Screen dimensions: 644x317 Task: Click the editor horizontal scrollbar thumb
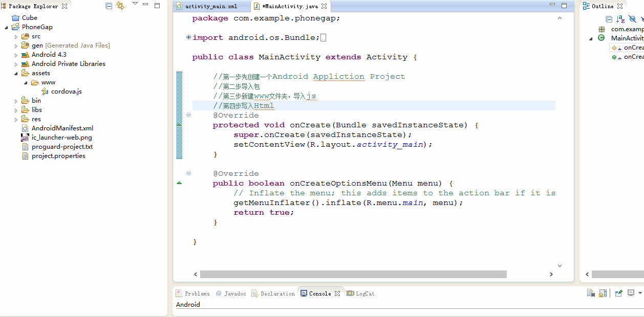(353, 275)
